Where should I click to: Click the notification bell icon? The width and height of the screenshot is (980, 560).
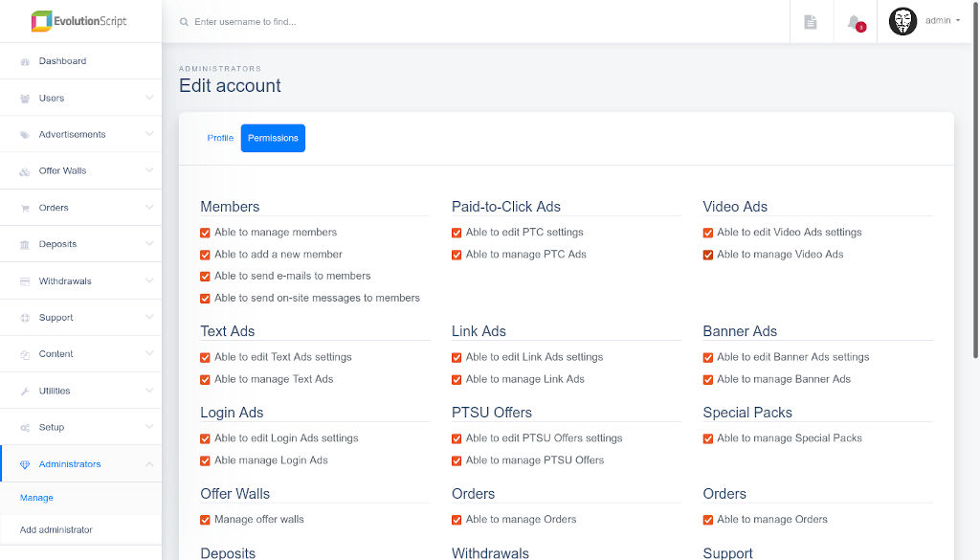point(855,22)
